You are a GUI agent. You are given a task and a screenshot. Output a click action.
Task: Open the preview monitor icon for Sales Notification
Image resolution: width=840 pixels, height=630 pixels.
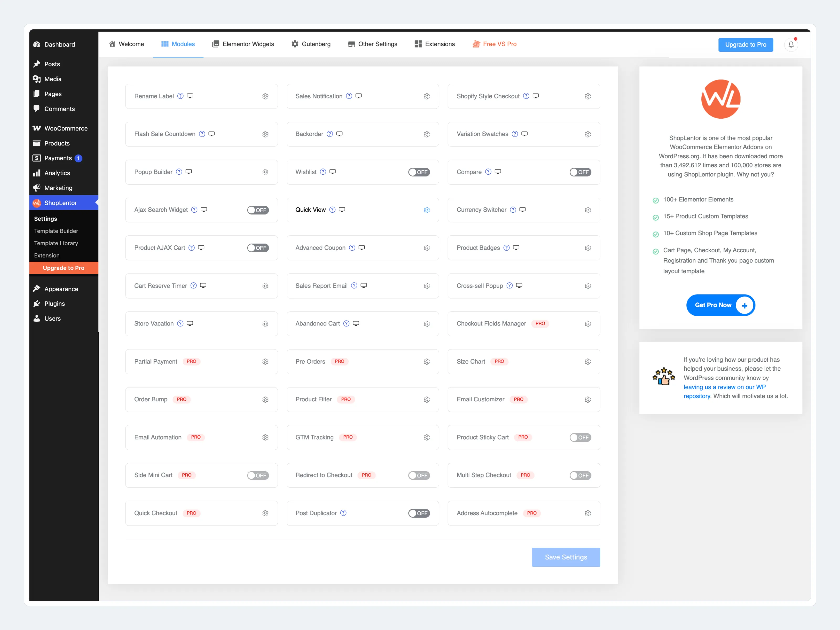[359, 96]
